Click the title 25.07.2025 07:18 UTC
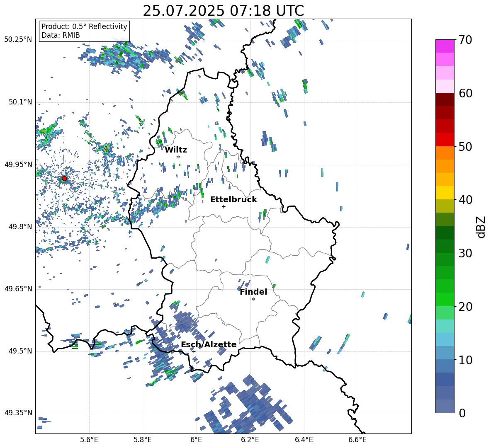Screen dimensions: 491x448 click(224, 11)
